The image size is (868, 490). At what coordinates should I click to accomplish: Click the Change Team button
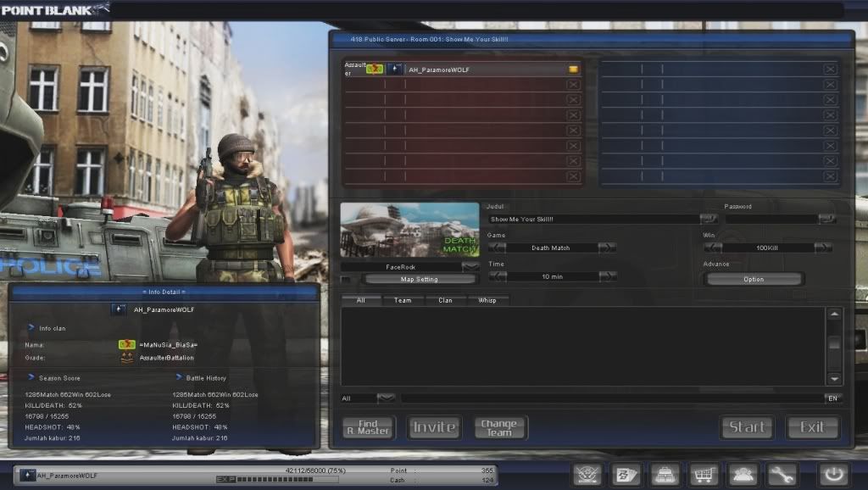(500, 427)
